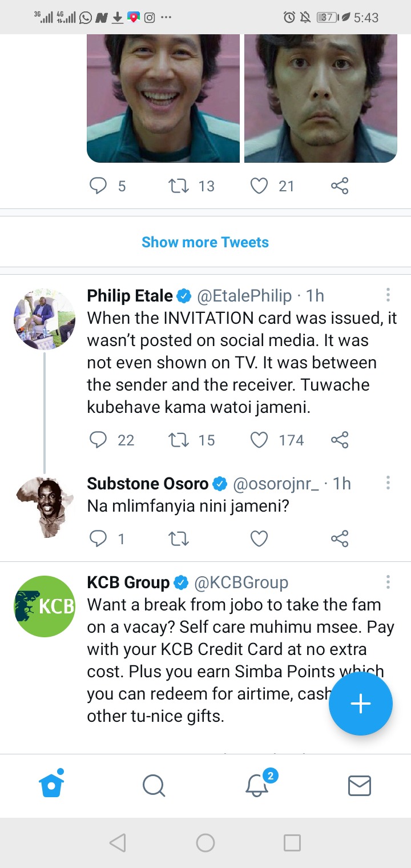Tap Show more Tweets link
The image size is (411, 868).
click(x=205, y=242)
